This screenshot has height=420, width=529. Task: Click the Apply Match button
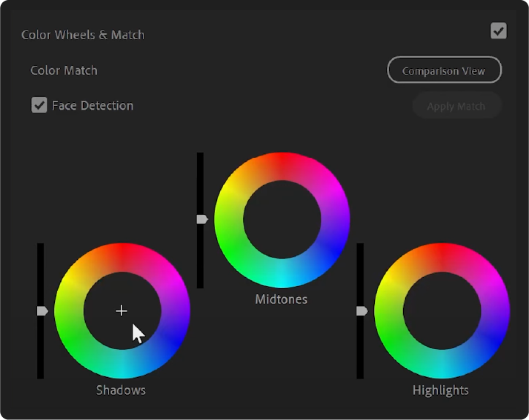[456, 106]
